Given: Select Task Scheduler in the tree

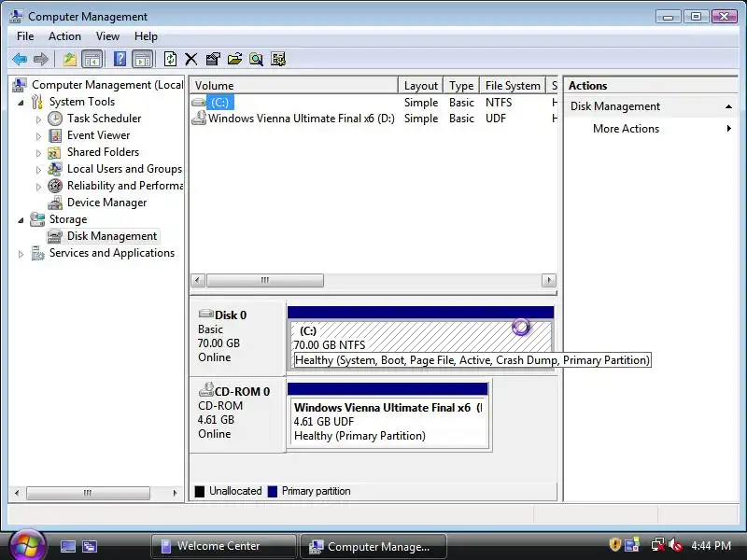Looking at the screenshot, I should (x=104, y=119).
